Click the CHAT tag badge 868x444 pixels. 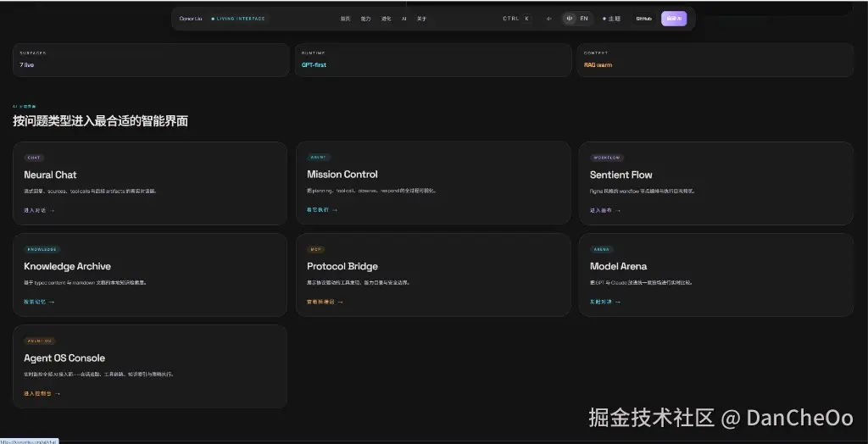34,158
